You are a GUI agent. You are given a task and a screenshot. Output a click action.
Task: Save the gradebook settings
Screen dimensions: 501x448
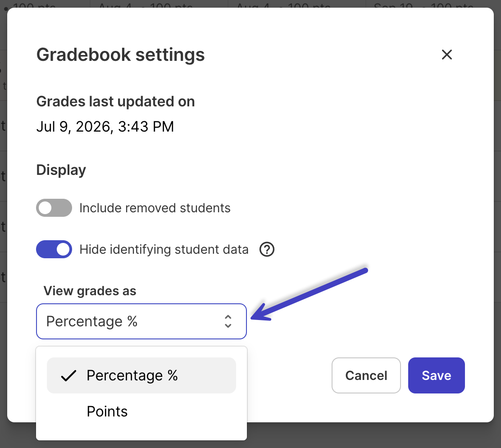437,375
